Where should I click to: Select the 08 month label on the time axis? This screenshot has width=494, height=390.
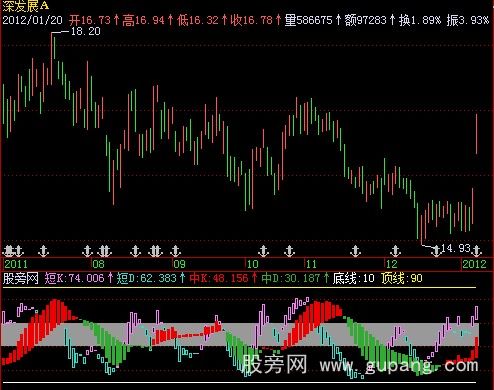(98, 264)
